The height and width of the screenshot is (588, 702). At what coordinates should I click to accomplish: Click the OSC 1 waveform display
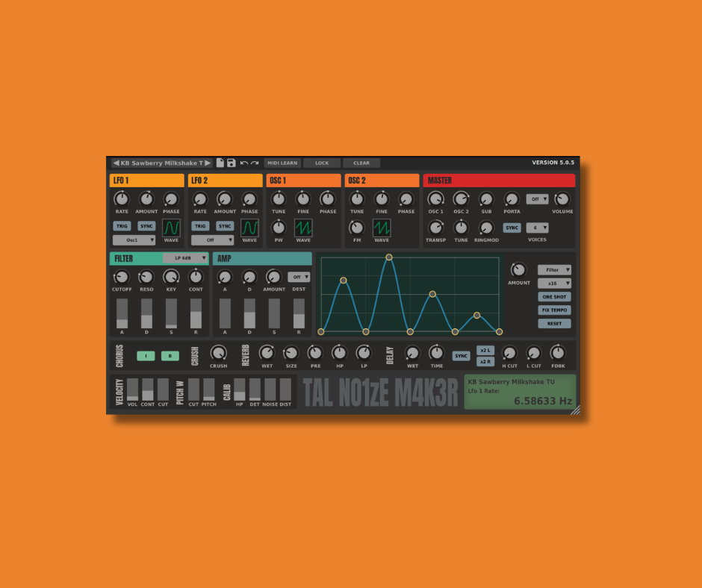[302, 229]
